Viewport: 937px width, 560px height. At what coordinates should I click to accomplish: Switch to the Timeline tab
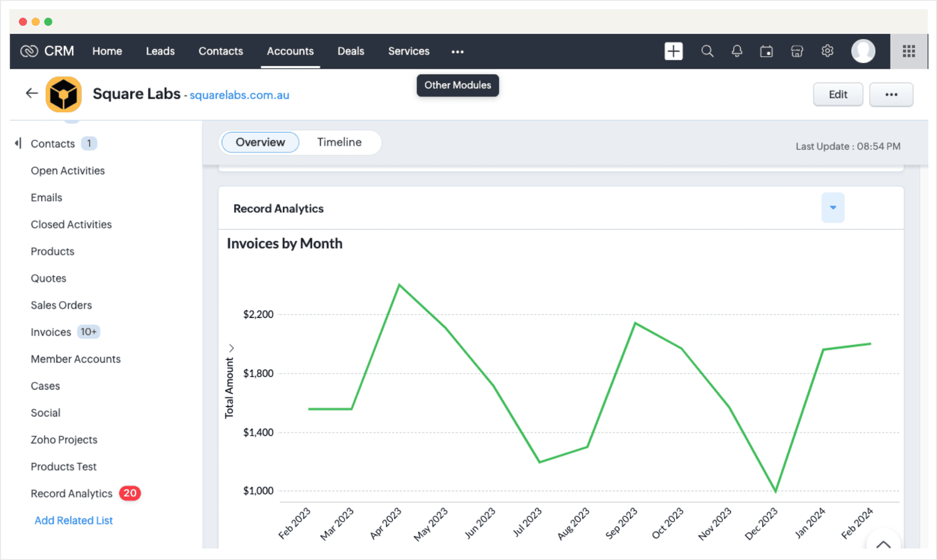coord(339,142)
